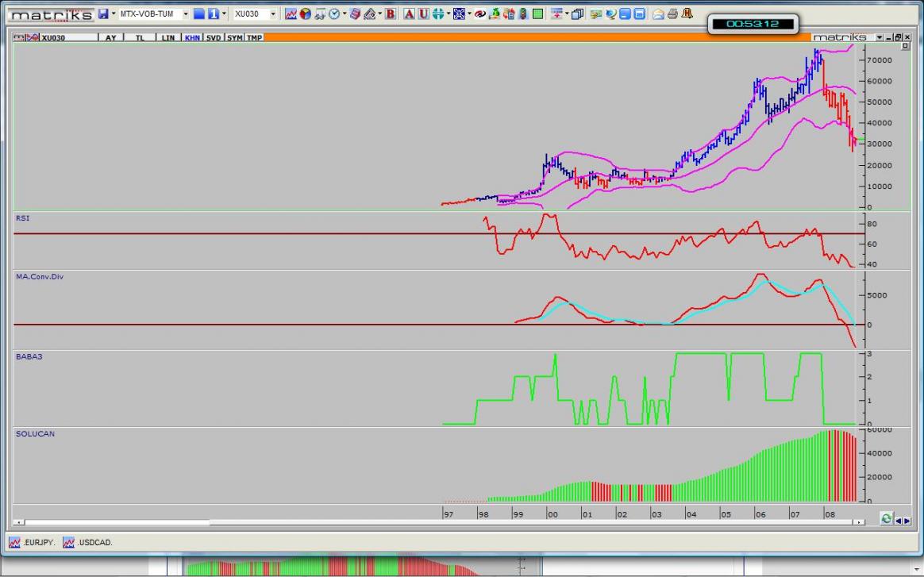Click the alarm bell icon
924x577 pixels.
[687, 14]
